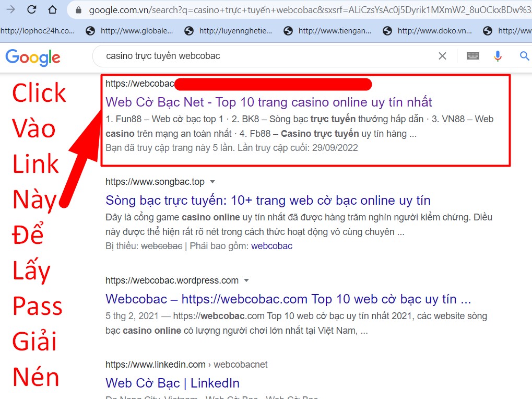Screen dimensions: 532x399
Task: Open the on-screen keyboard input tool
Action: [x=472, y=56]
